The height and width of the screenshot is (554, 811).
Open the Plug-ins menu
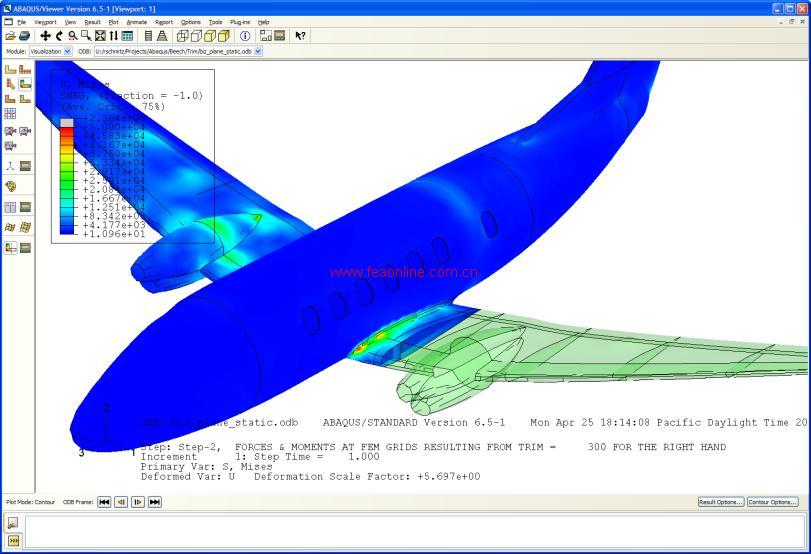240,21
